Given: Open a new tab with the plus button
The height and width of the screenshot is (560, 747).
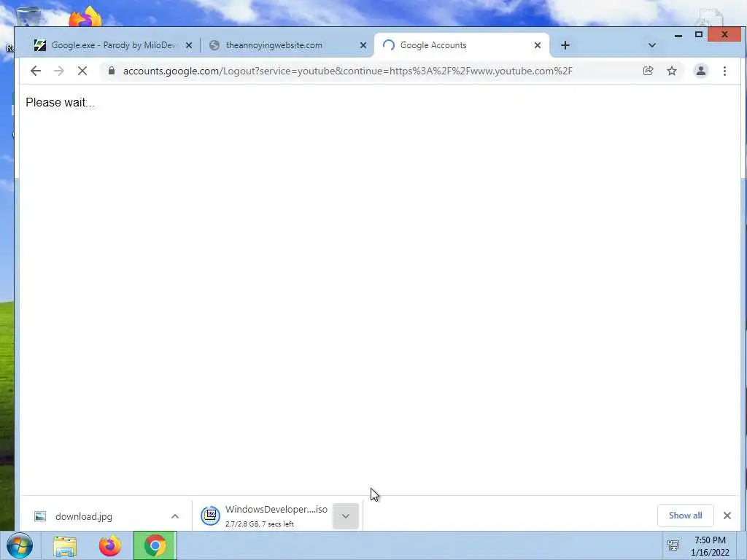Looking at the screenshot, I should tap(565, 45).
